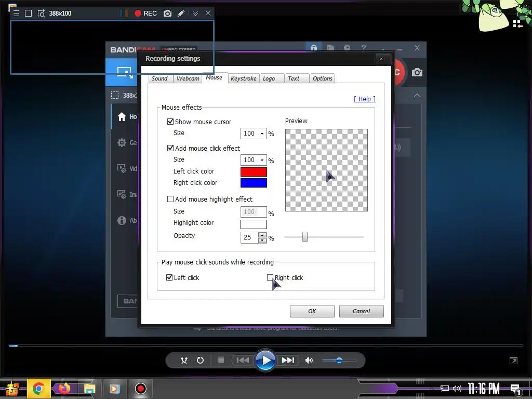
Task: Take a screenshot with toolbar camera icon
Action: [167, 13]
